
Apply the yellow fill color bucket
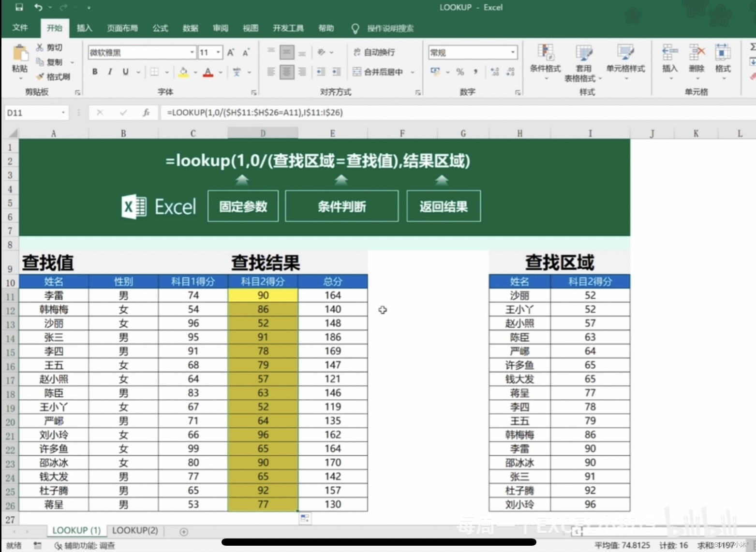click(183, 72)
